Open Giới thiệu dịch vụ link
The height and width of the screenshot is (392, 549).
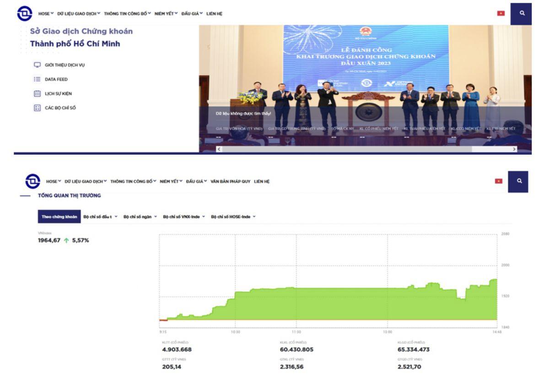click(x=65, y=65)
